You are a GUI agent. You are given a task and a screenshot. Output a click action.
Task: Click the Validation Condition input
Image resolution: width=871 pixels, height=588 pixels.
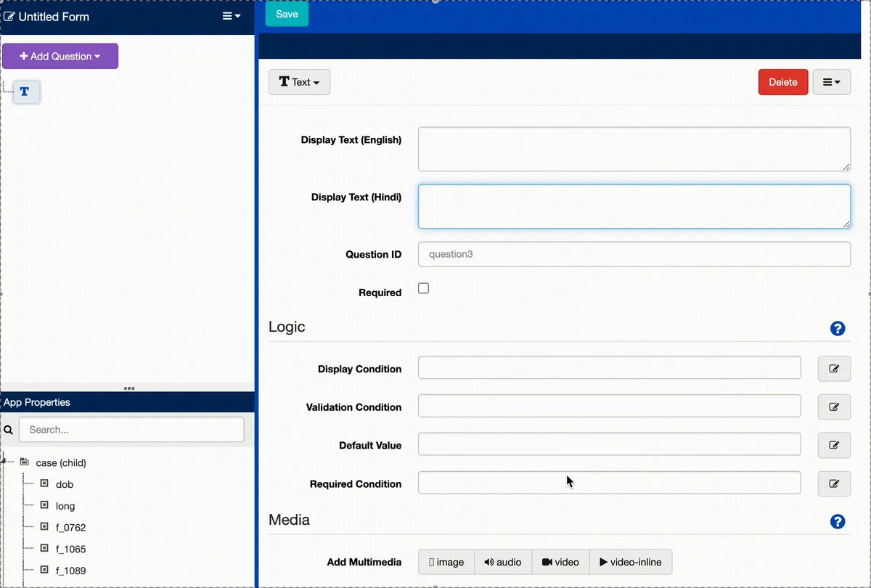click(x=610, y=406)
